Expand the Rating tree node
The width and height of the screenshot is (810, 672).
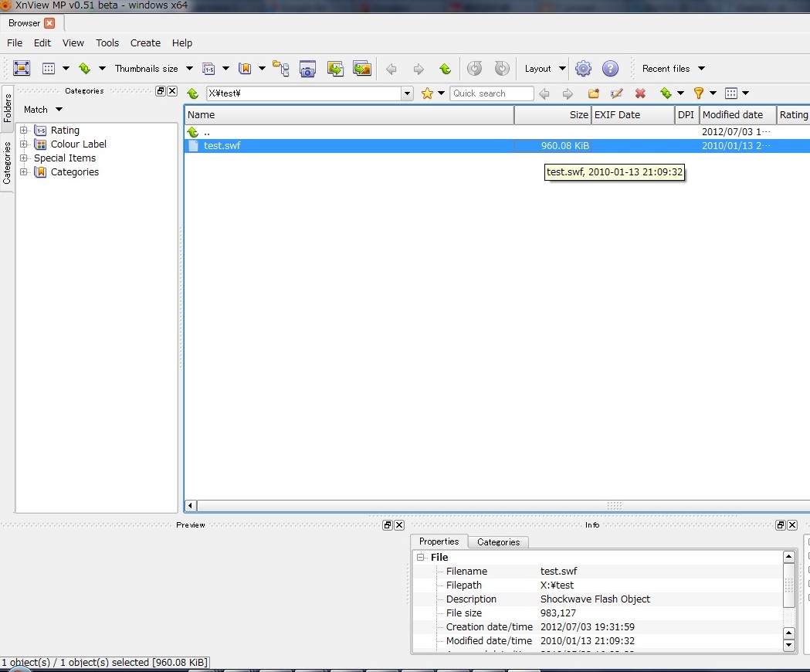[x=24, y=131]
